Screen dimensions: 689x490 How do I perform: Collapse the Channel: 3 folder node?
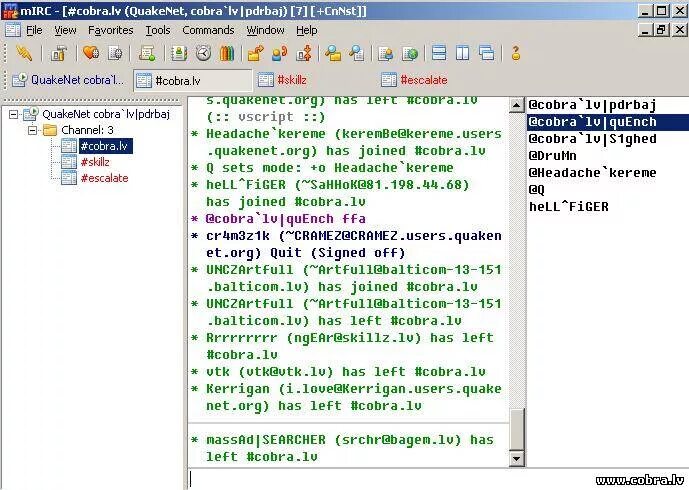[x=32, y=130]
